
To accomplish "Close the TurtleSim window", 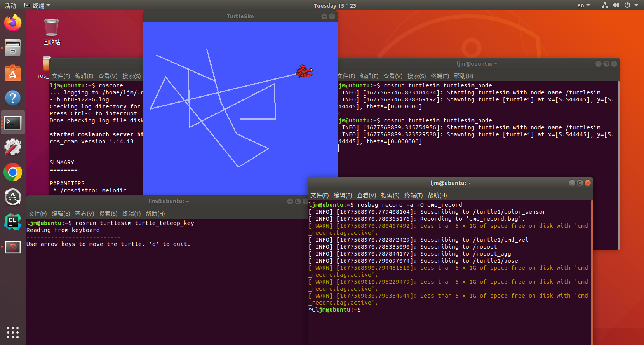I will 332,16.
